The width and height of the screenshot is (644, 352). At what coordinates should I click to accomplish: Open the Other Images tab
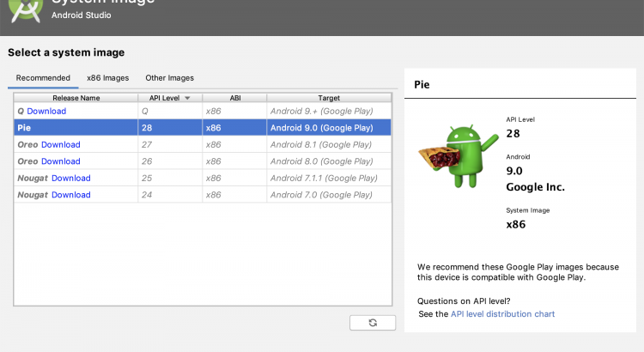pos(169,78)
